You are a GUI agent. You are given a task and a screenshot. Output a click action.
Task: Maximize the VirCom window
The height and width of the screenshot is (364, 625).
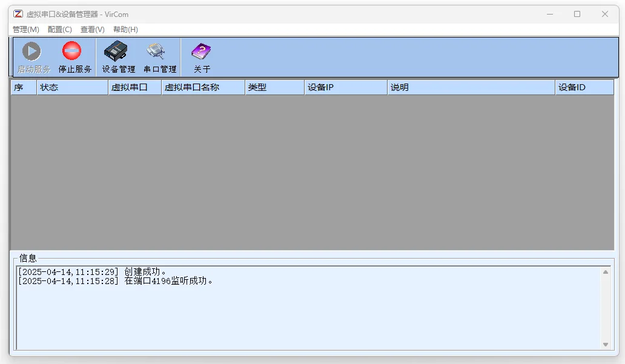pos(577,14)
